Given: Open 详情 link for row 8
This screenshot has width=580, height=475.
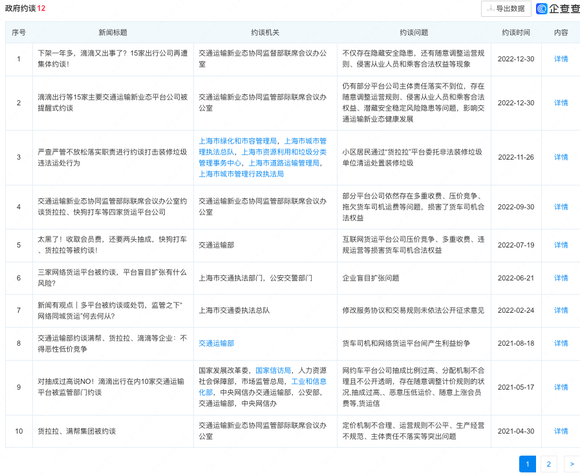Looking at the screenshot, I should tap(561, 343).
